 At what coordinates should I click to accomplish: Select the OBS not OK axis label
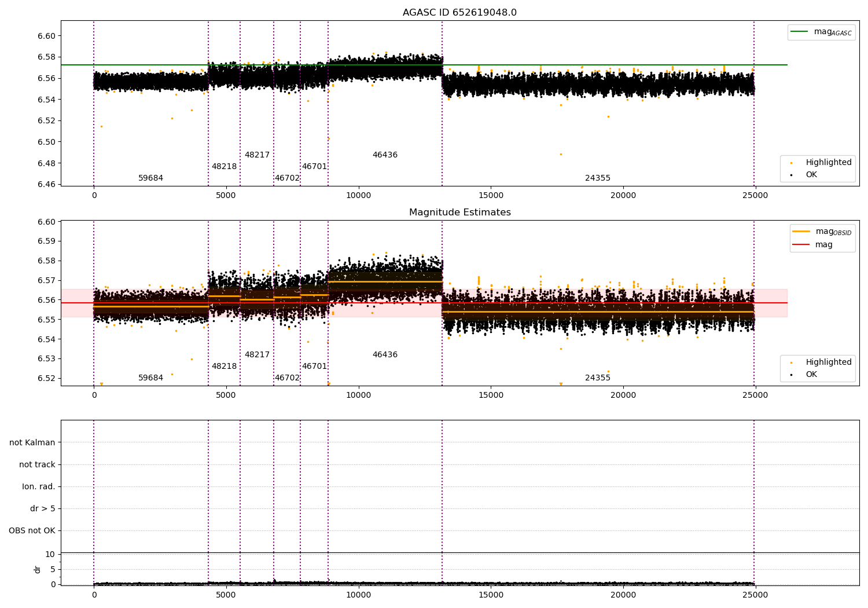32,531
